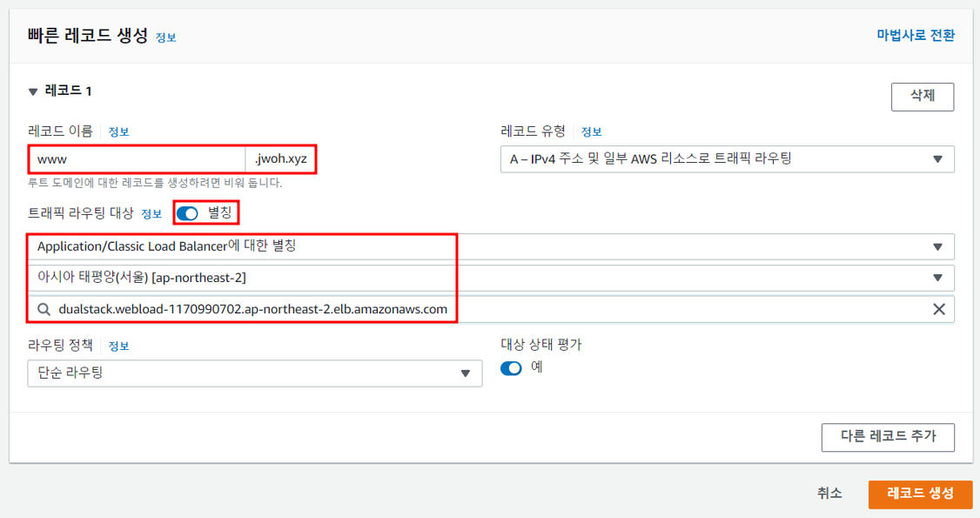
Task: Open the 레코드 유형 dropdown
Action: pyautogui.click(x=727, y=159)
